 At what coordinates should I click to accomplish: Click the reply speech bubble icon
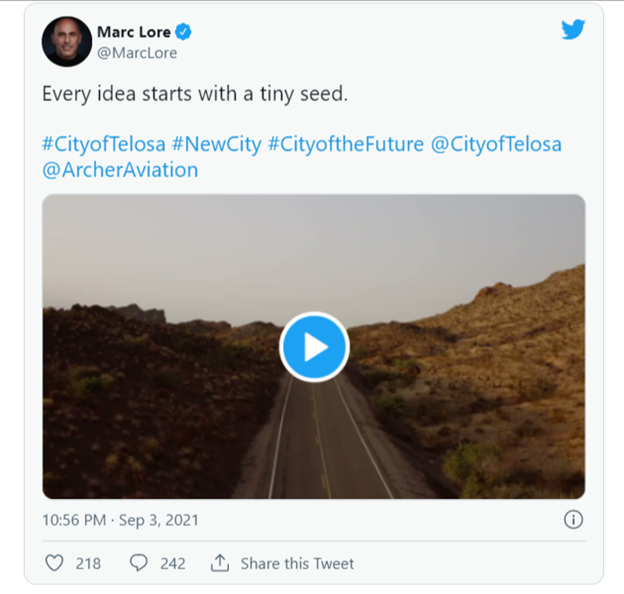(139, 563)
